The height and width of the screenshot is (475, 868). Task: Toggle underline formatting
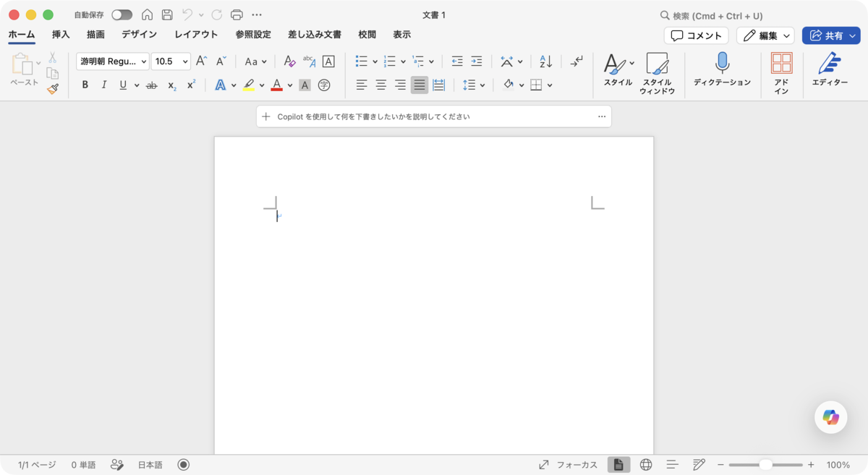point(123,85)
